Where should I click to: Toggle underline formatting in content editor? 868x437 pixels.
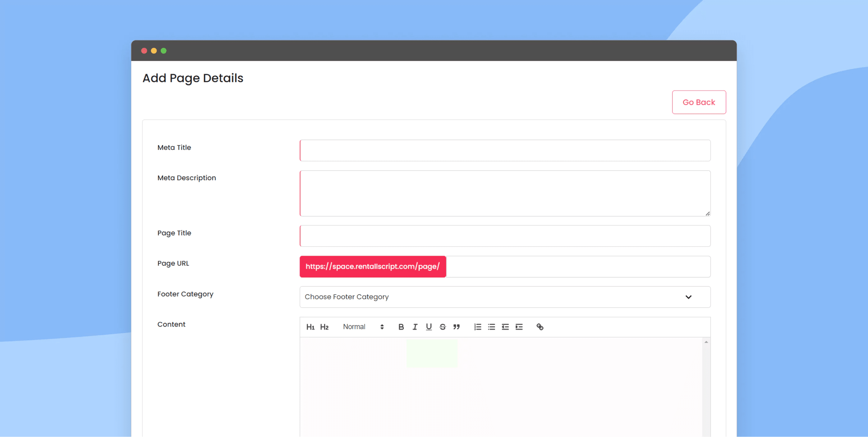coord(429,327)
